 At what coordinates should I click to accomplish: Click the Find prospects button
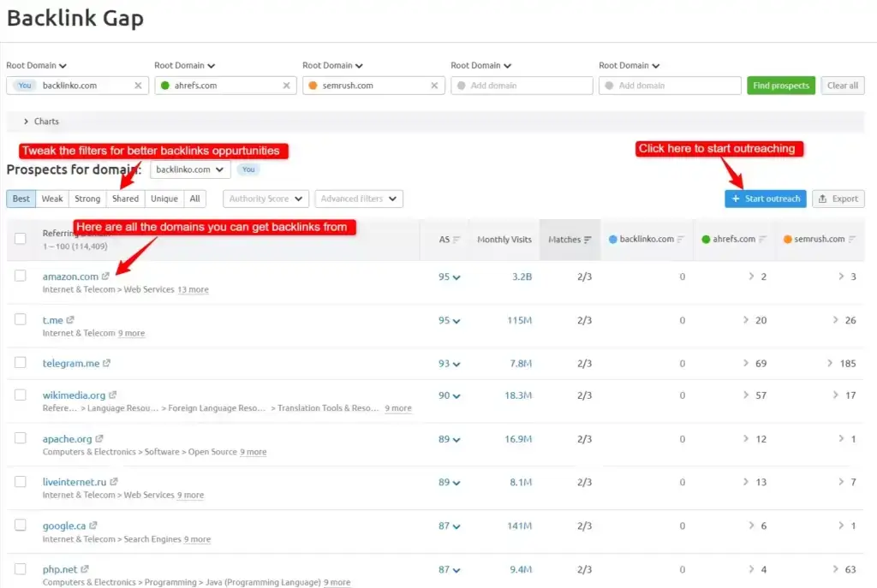780,86
